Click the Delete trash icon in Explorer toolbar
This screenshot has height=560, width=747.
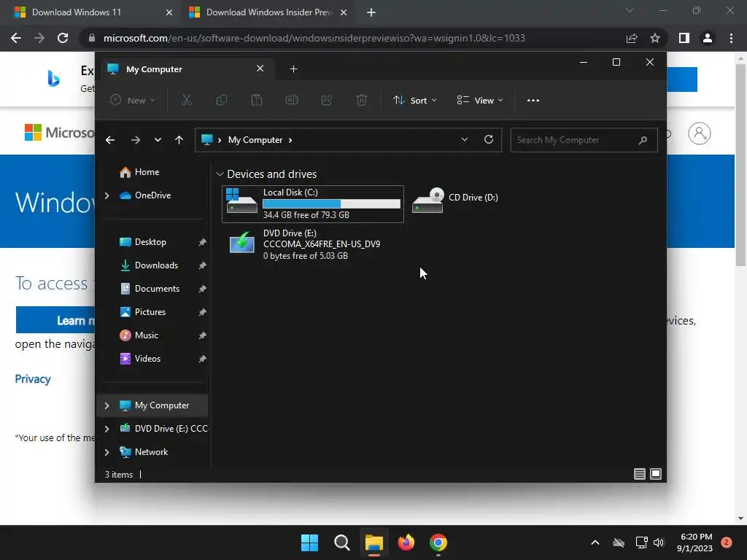(362, 100)
